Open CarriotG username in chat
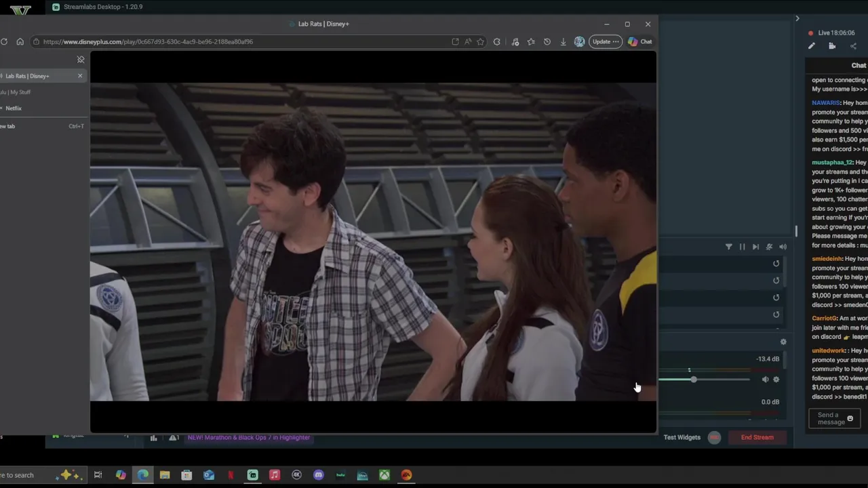This screenshot has height=488, width=868. (824, 318)
